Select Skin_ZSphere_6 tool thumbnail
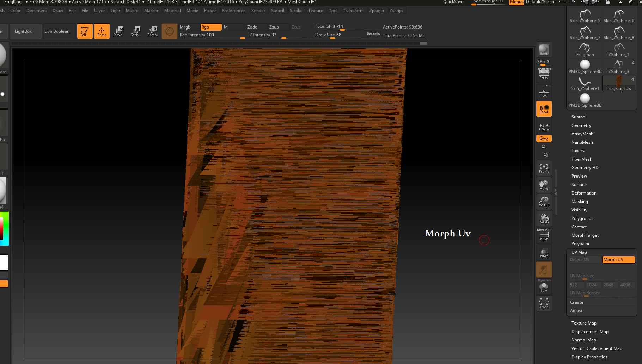 (619, 16)
